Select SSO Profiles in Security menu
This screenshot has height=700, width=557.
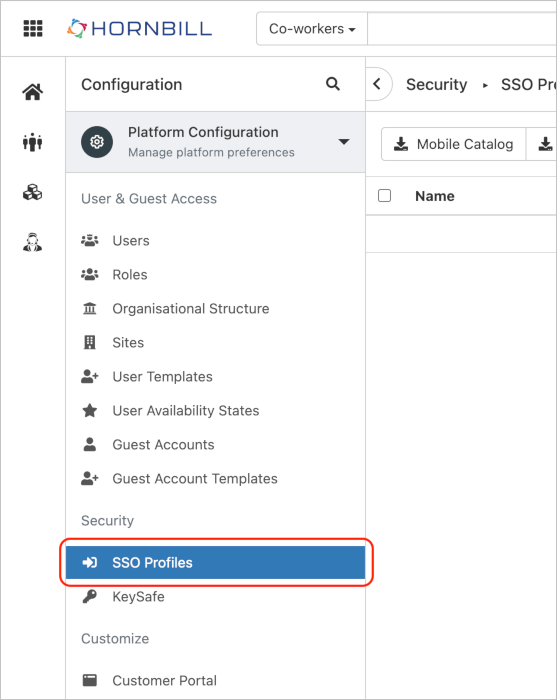[216, 562]
